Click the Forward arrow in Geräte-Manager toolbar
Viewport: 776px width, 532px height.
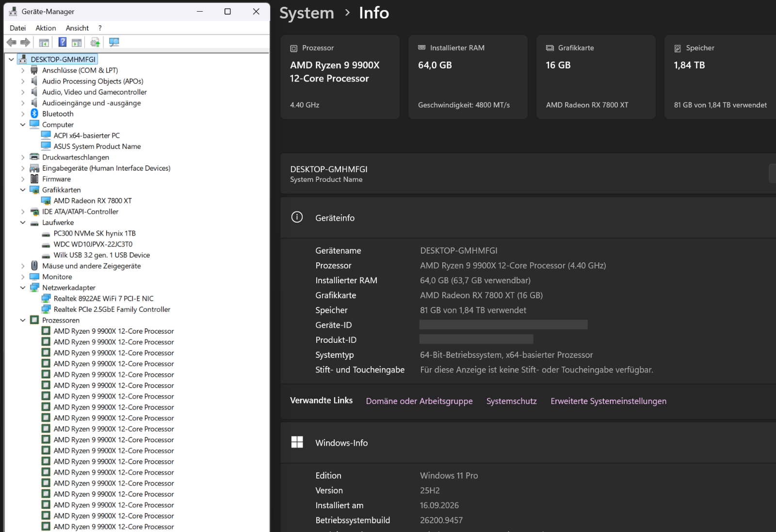(25, 43)
